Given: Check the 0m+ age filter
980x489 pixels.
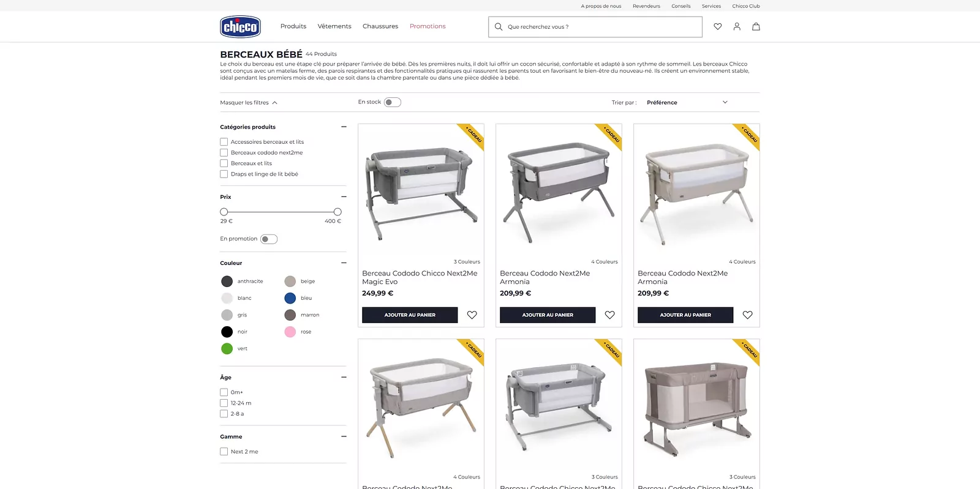Looking at the screenshot, I should pyautogui.click(x=224, y=392).
